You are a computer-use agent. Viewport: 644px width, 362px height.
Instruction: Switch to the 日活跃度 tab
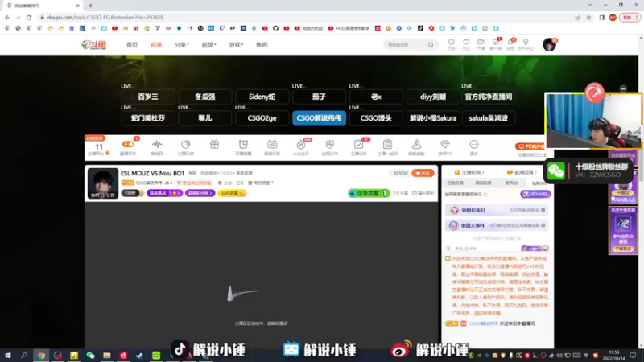point(455,183)
